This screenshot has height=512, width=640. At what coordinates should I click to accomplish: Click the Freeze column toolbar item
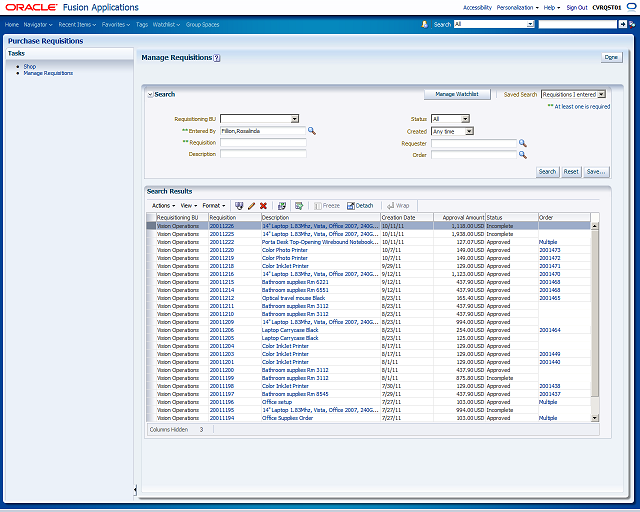(327, 206)
